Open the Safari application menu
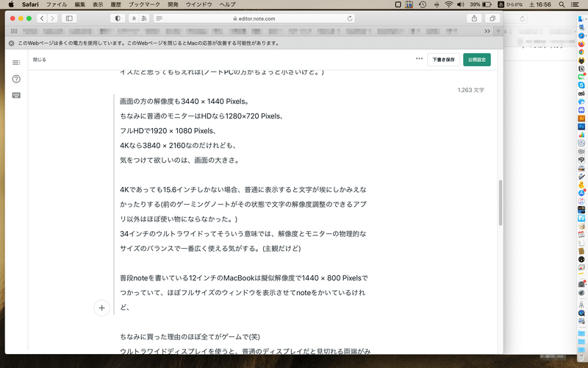588x368 pixels. [x=30, y=4]
